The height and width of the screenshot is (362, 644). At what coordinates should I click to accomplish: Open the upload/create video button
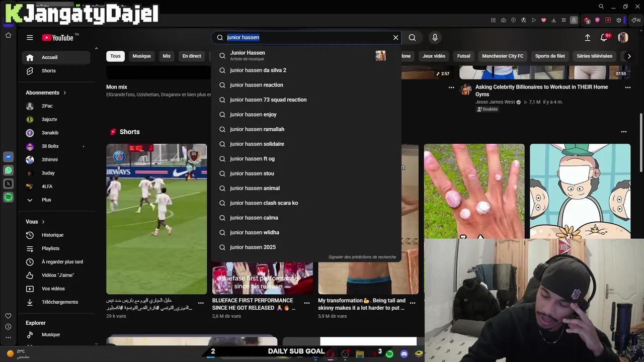click(x=587, y=37)
